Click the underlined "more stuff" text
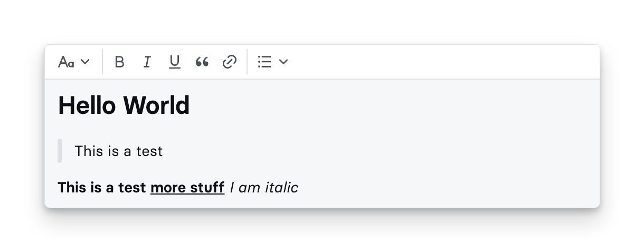Viewport: 644px width, 252px height. coord(187,187)
